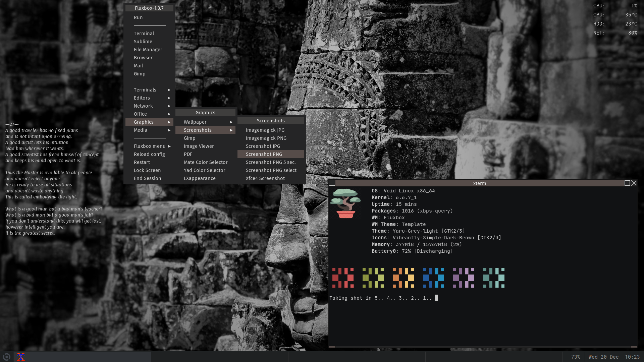
Task: Expand the Fluxbox menu submenu arrow
Action: tap(169, 146)
